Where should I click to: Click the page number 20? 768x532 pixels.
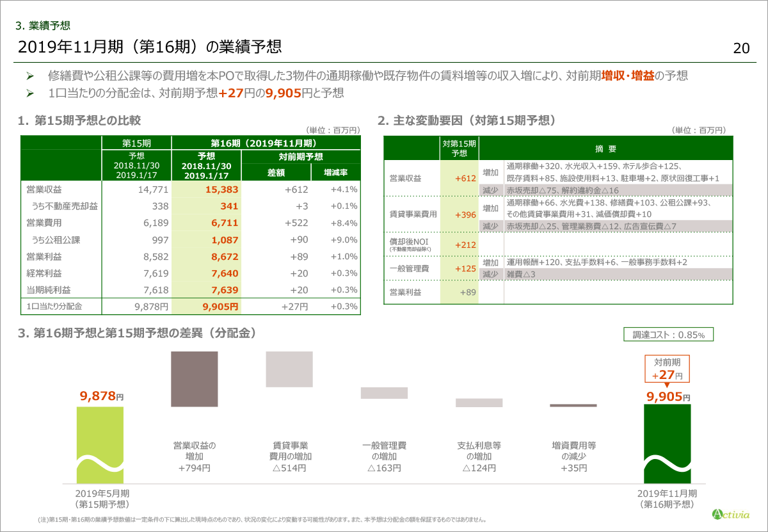click(x=742, y=49)
